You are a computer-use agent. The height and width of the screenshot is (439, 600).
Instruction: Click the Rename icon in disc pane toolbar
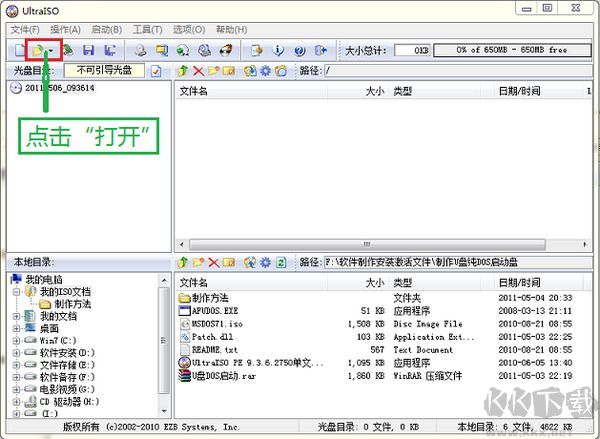(x=229, y=71)
